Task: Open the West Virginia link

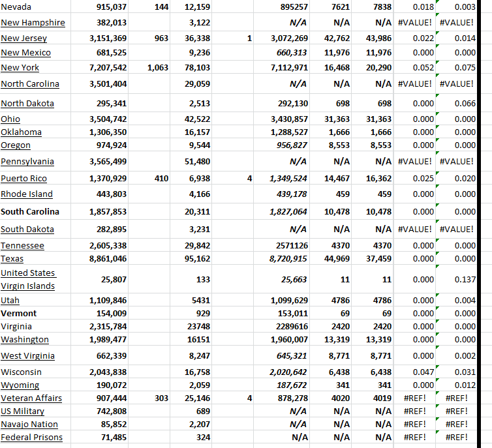Action: [x=27, y=356]
